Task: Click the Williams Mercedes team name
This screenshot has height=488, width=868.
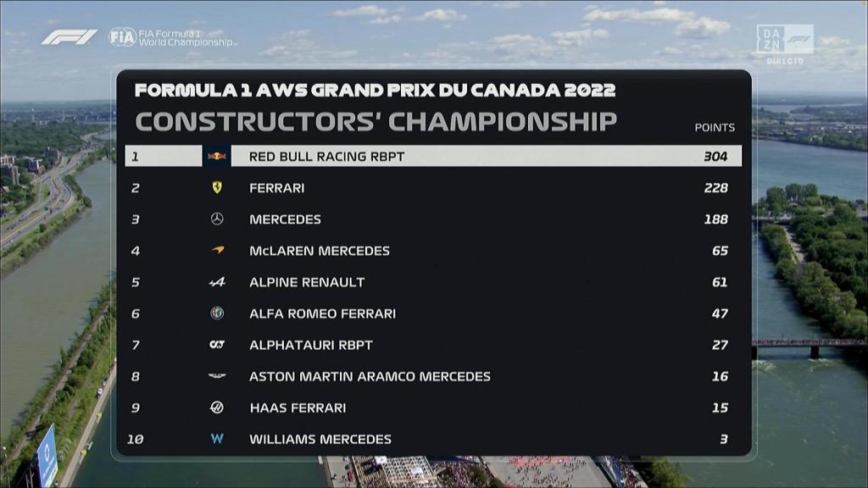Action: [x=320, y=439]
